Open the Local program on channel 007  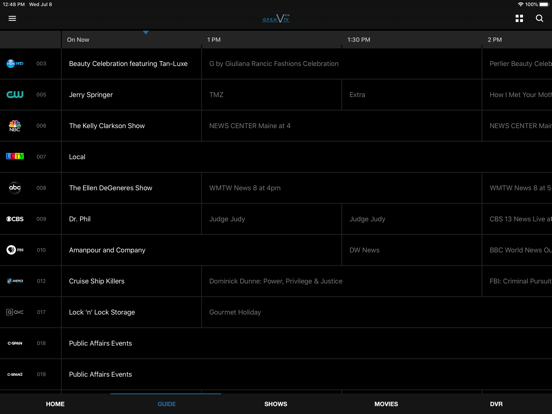click(x=307, y=157)
